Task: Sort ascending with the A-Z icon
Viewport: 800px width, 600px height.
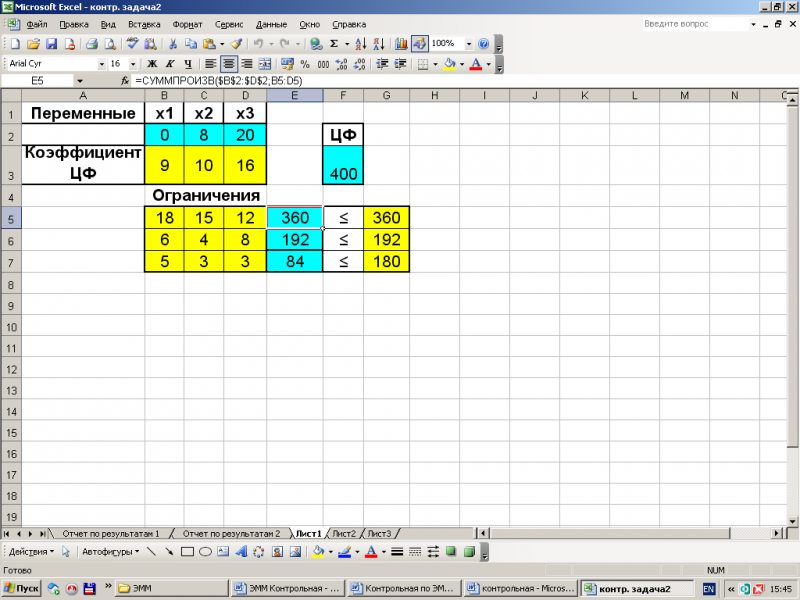Action: pos(361,44)
